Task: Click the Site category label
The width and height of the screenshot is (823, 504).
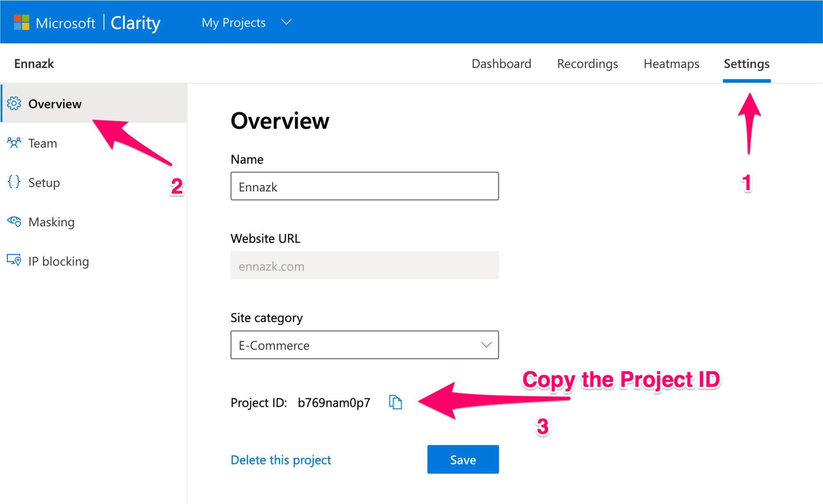Action: click(x=267, y=318)
